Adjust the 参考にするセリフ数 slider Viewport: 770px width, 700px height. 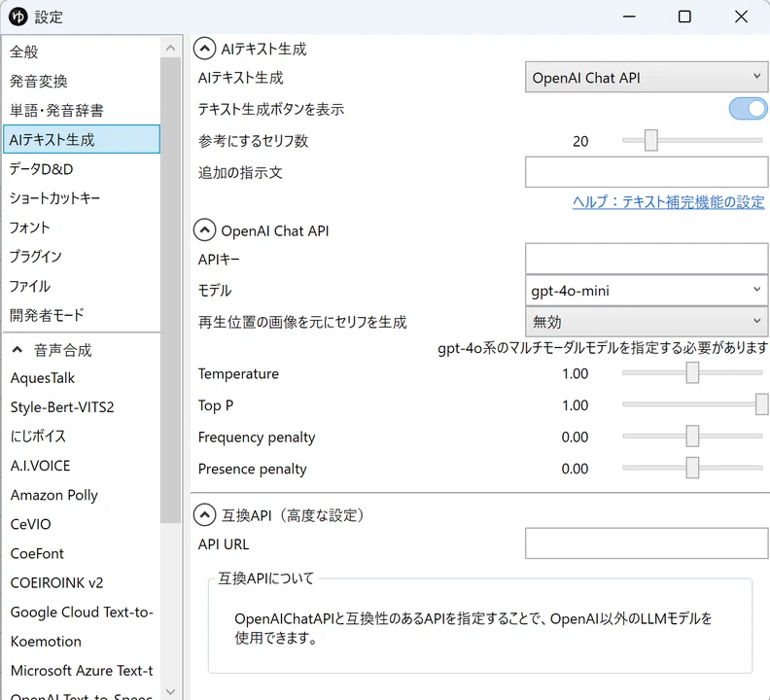point(651,141)
